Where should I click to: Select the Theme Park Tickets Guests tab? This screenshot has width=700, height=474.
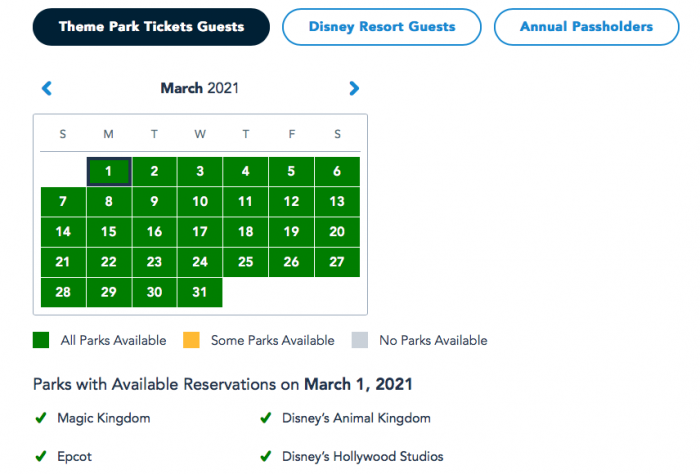tap(151, 27)
